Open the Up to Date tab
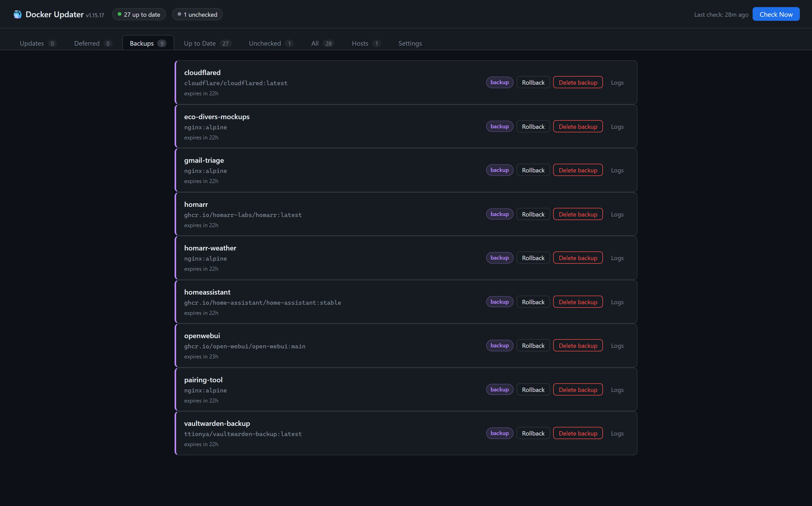This screenshot has height=506, width=812. [207, 43]
